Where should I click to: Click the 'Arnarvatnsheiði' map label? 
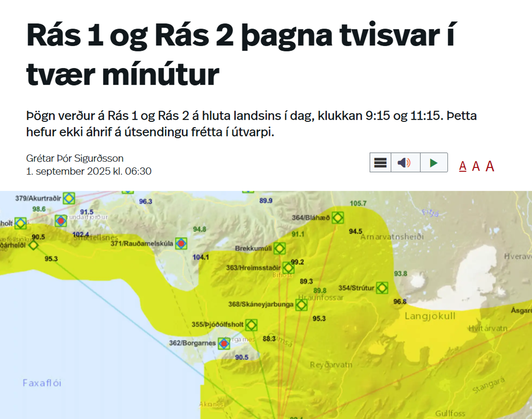point(392,237)
